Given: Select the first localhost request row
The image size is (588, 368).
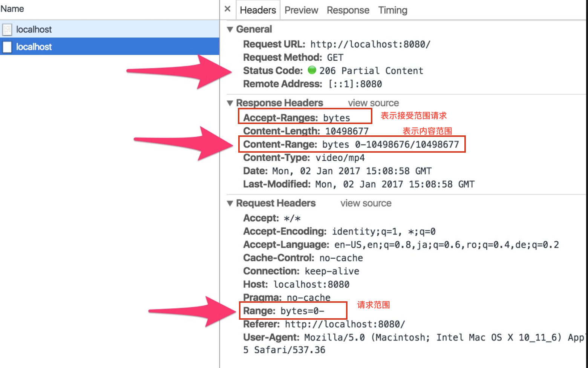Looking at the screenshot, I should 110,29.
